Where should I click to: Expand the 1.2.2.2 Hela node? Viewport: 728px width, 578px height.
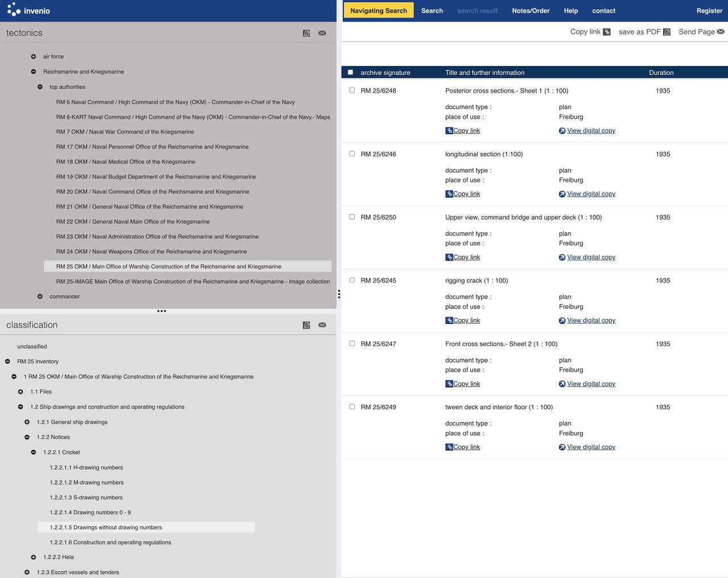[x=34, y=558]
